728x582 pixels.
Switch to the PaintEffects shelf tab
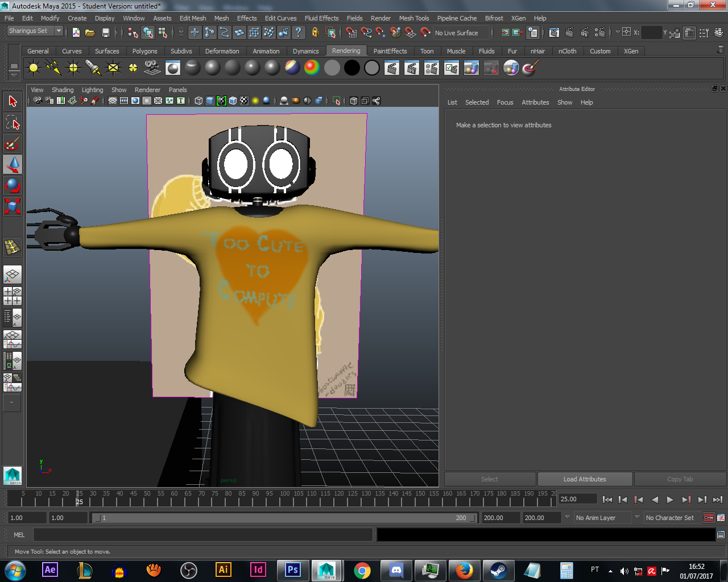[x=390, y=51]
